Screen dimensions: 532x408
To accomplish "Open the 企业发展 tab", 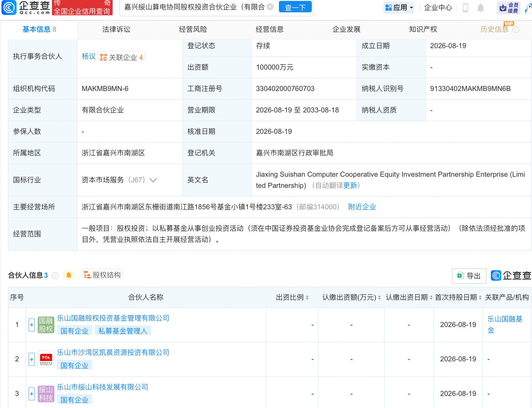I will point(346,29).
